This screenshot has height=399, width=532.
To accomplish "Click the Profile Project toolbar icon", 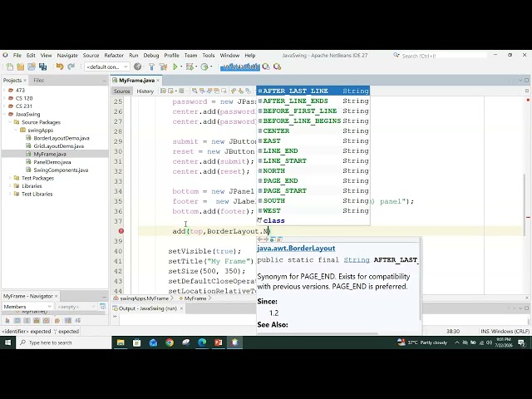I will tap(204, 66).
